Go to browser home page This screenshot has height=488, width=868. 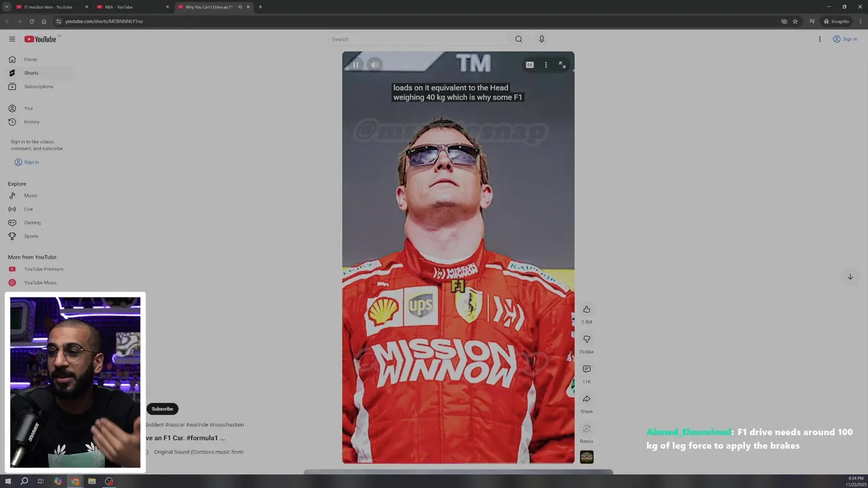(x=44, y=21)
